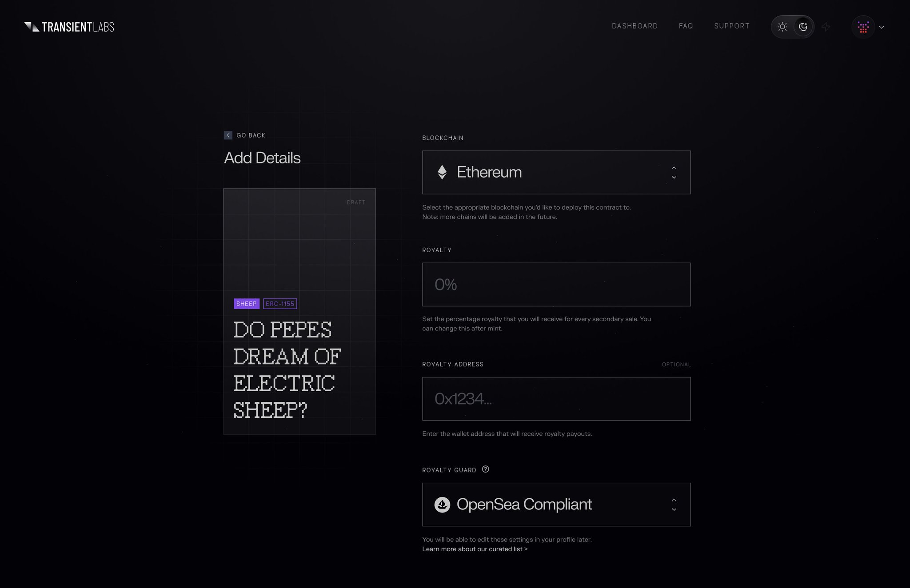Image resolution: width=910 pixels, height=588 pixels.
Task: Expand the account menu chevron
Action: tap(882, 27)
